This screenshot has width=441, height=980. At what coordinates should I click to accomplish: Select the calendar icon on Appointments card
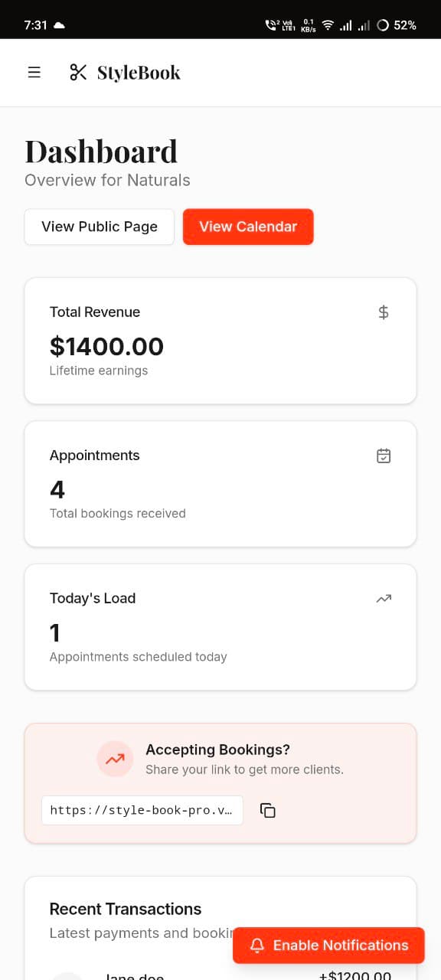coord(383,456)
